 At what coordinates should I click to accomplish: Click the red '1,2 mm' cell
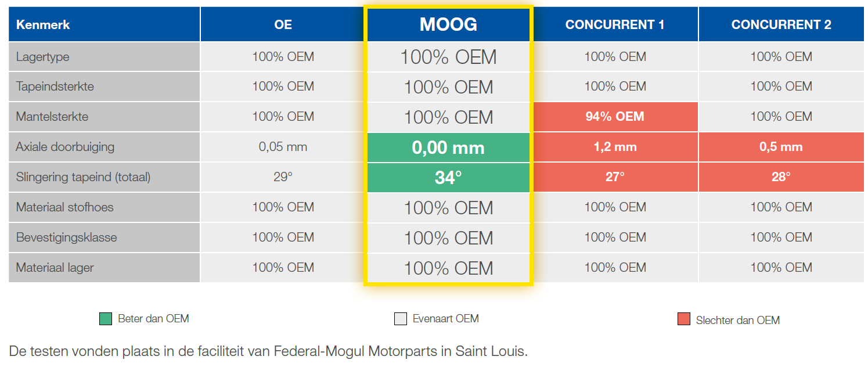point(615,147)
